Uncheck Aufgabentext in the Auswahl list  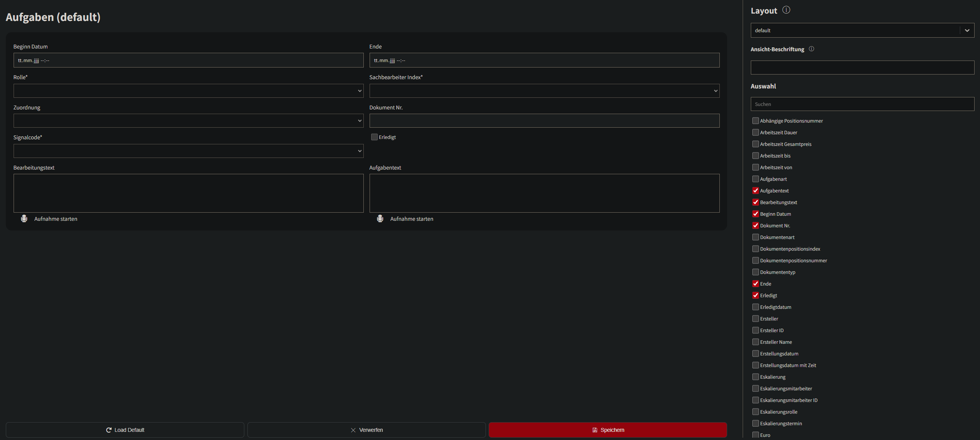pos(755,191)
